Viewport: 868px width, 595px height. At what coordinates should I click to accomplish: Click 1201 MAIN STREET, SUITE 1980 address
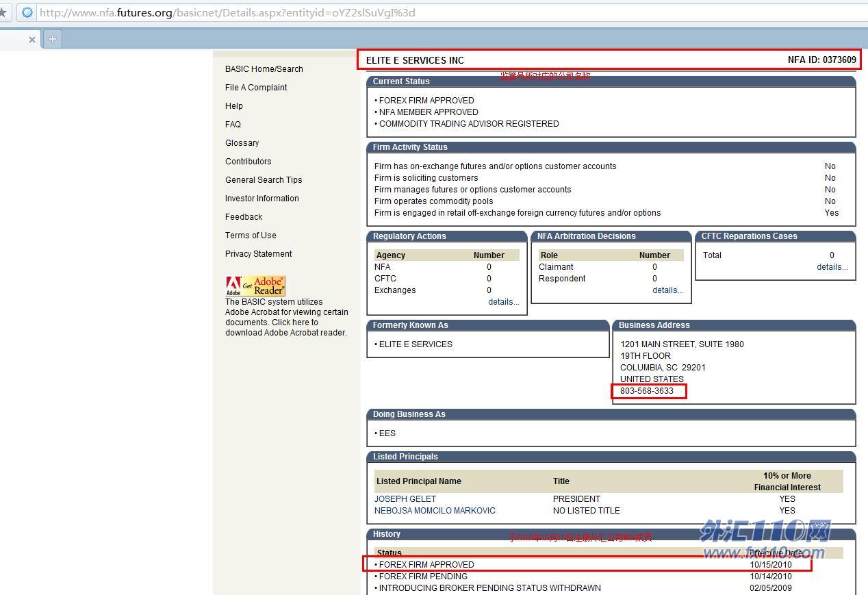click(682, 344)
